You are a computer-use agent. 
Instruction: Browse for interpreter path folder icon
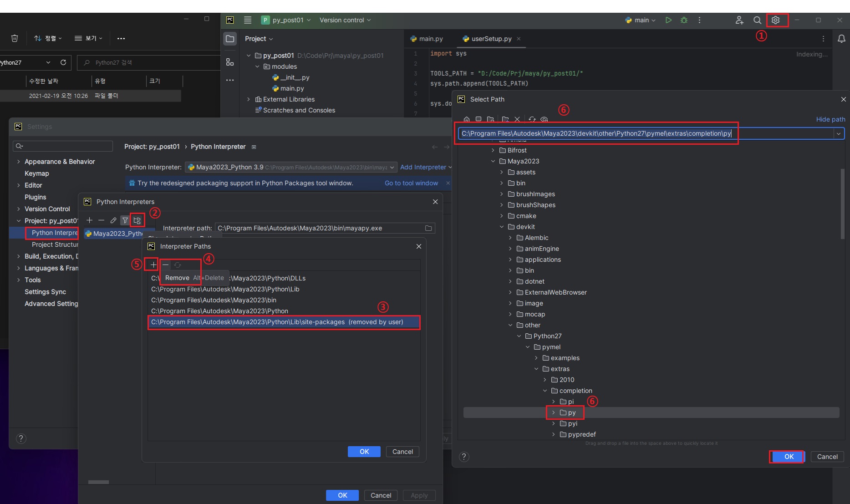pyautogui.click(x=428, y=228)
